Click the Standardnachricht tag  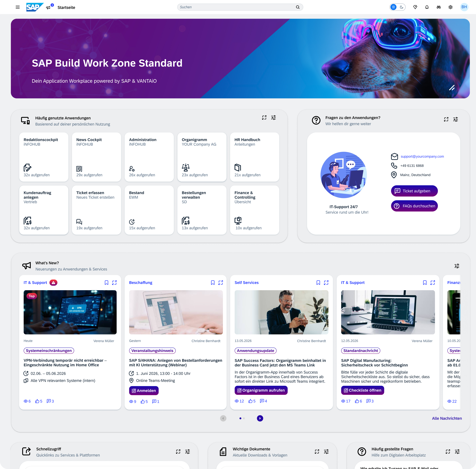361,351
